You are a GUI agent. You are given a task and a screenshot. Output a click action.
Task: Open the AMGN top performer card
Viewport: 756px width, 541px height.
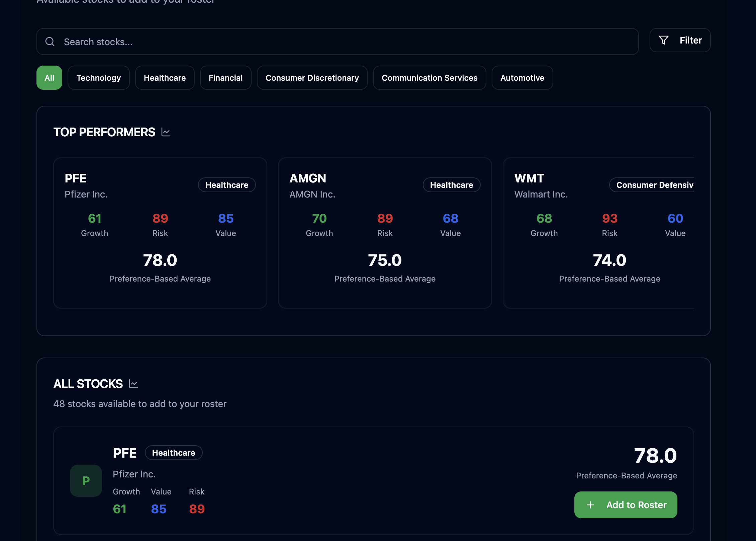[385, 233]
